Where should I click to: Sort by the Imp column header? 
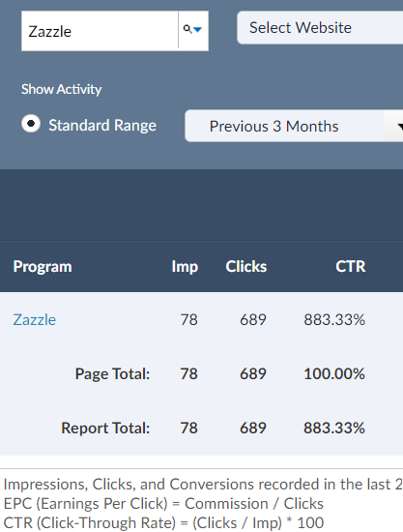(x=185, y=267)
